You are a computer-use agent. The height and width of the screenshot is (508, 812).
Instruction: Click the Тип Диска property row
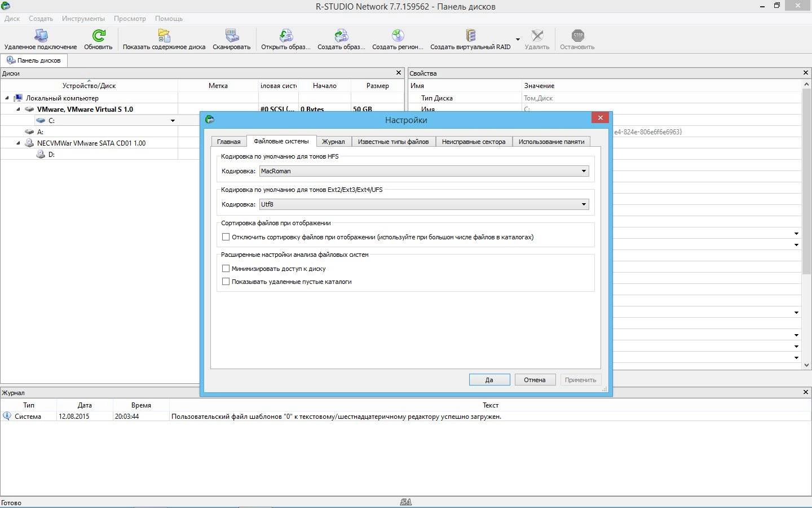(604, 98)
